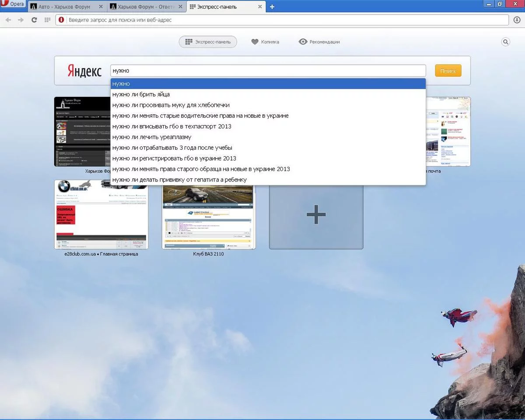
Task: Select suggestion нужно ли отрабатывать 3 года после учебы
Action: coord(268,147)
